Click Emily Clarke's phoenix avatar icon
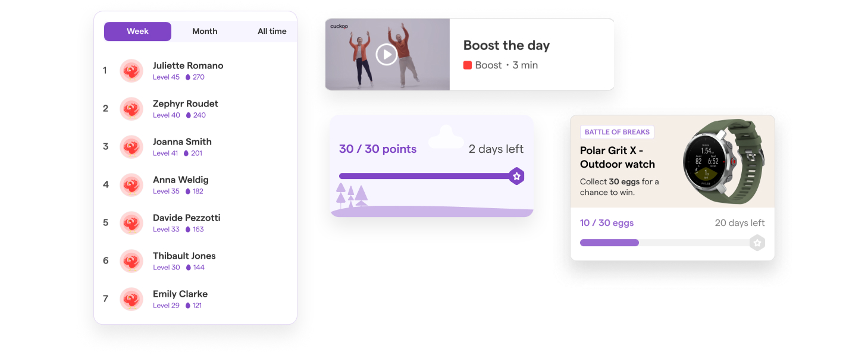Screen dimensions: 868x355 tap(131, 299)
